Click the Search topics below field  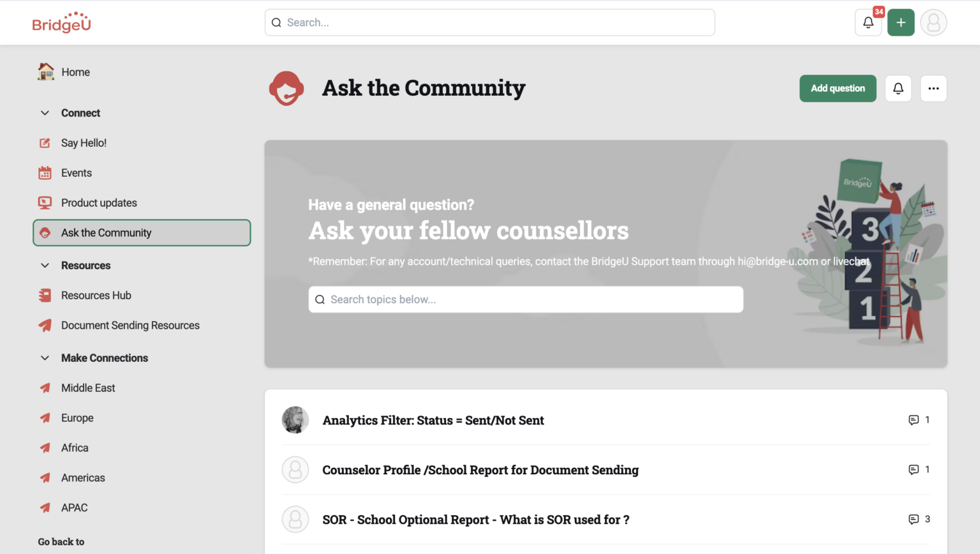[x=525, y=299]
